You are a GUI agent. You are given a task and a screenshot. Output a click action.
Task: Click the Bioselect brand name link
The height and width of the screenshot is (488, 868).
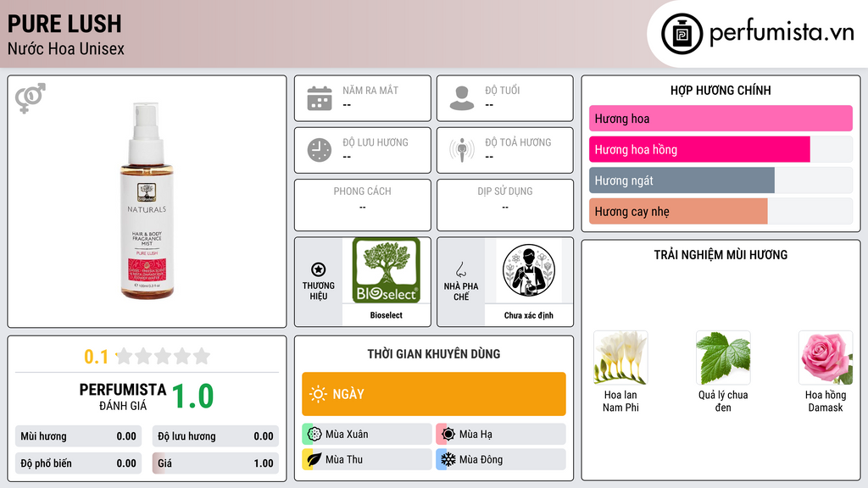tap(387, 315)
